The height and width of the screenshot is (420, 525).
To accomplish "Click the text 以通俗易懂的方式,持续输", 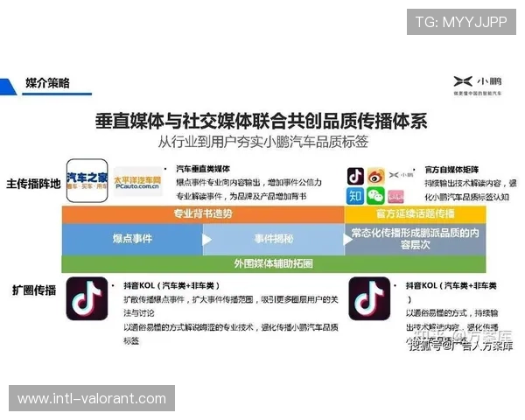I will [x=451, y=313].
